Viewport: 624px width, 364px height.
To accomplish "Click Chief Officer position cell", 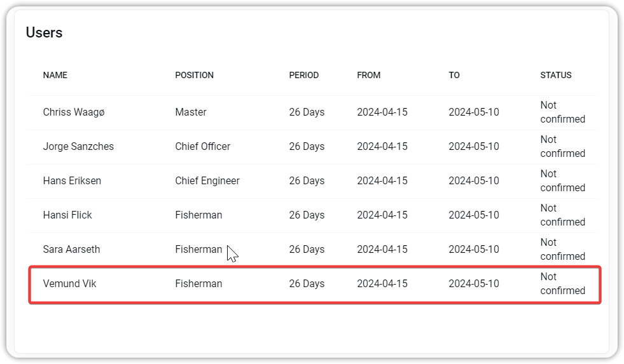I will coord(202,146).
